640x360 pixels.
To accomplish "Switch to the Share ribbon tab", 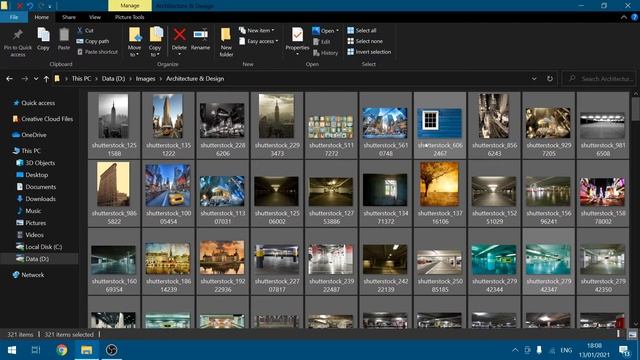I will tap(69, 17).
